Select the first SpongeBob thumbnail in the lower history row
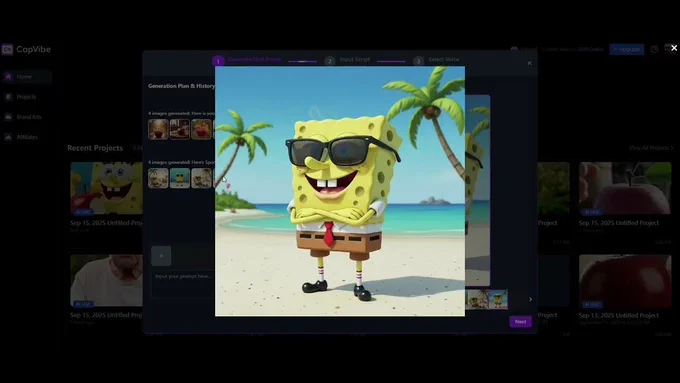Viewport: 680px width, 383px height. pyautogui.click(x=158, y=178)
